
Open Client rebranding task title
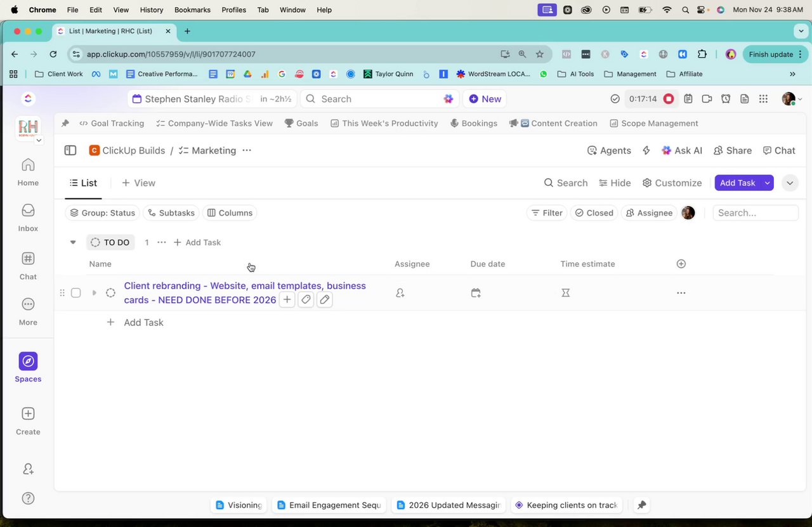(245, 292)
